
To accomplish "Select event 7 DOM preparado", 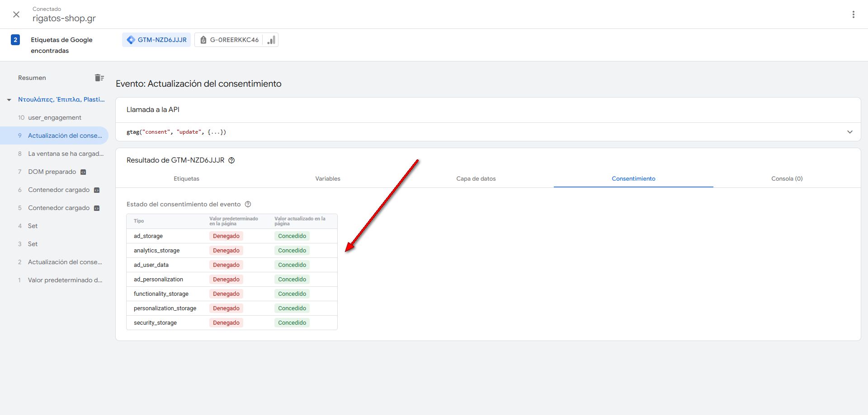I will pos(54,172).
